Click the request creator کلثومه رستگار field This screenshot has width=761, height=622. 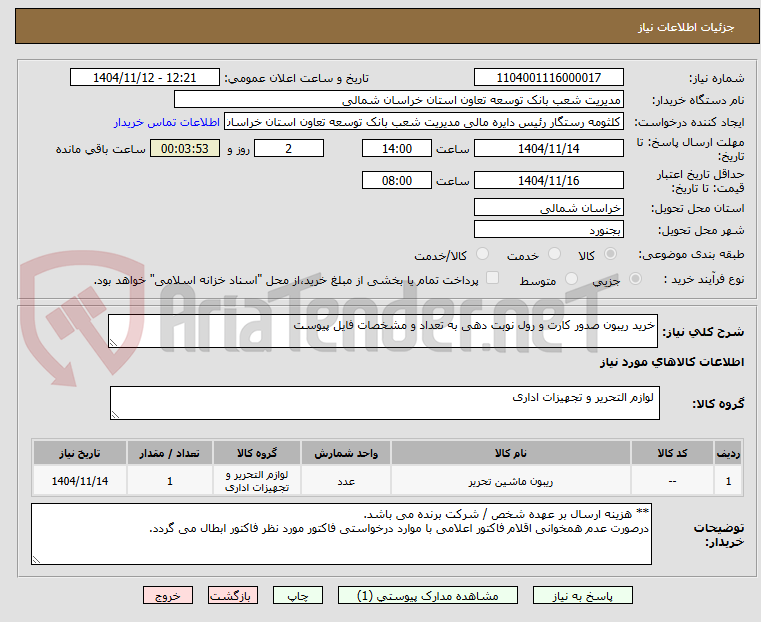pyautogui.click(x=424, y=122)
